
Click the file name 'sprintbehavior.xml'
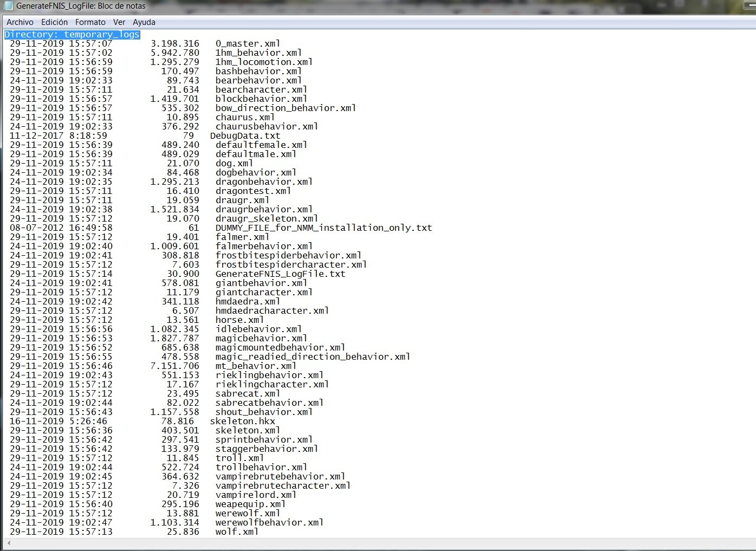264,439
